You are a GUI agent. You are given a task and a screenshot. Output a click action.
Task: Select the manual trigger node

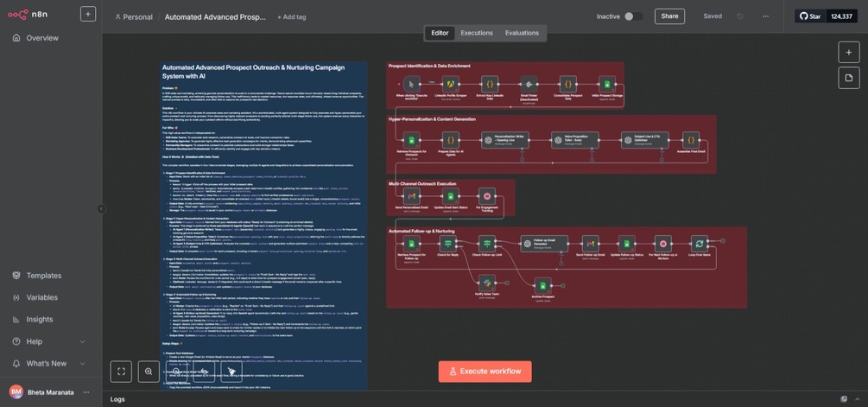(x=411, y=84)
